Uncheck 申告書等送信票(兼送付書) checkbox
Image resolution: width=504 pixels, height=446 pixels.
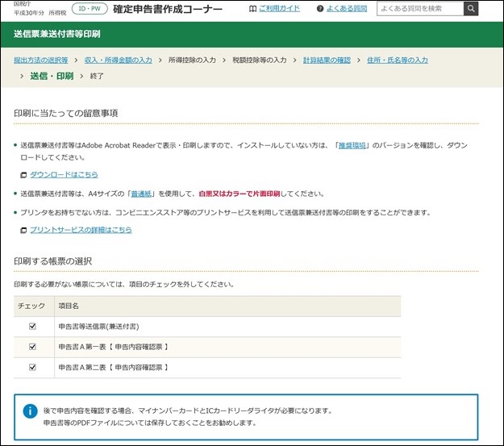point(32,327)
